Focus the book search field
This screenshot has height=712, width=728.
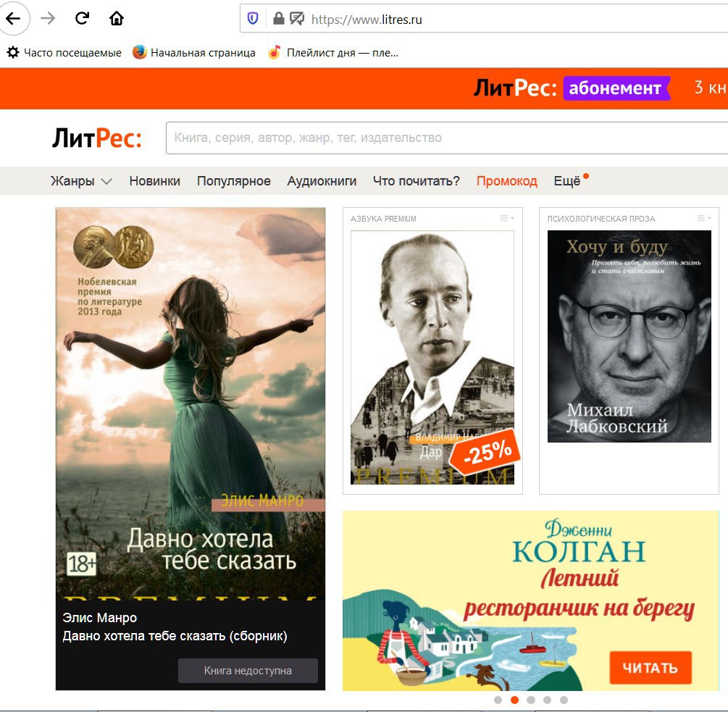(447, 138)
